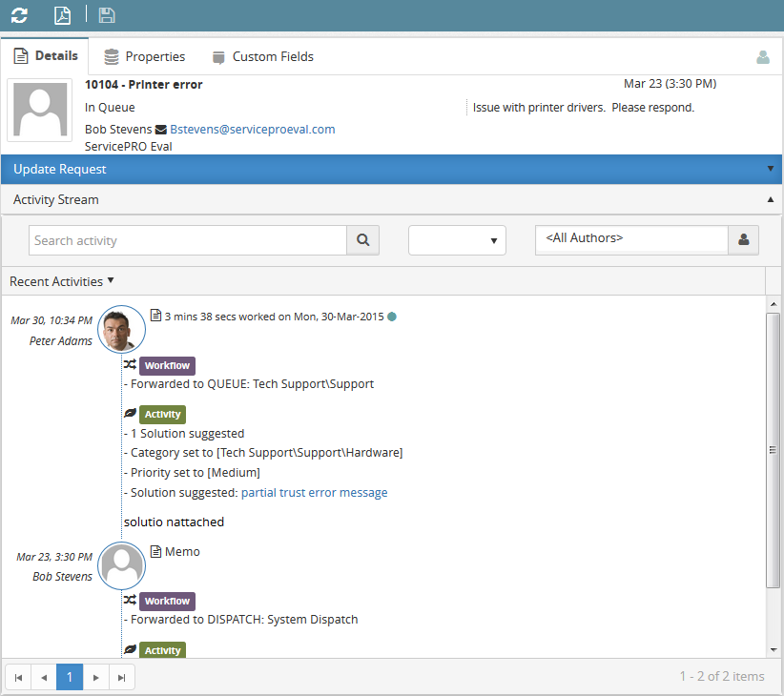Viewport: 784px width, 696px height.
Task: Click the save disk icon
Action: point(107,15)
